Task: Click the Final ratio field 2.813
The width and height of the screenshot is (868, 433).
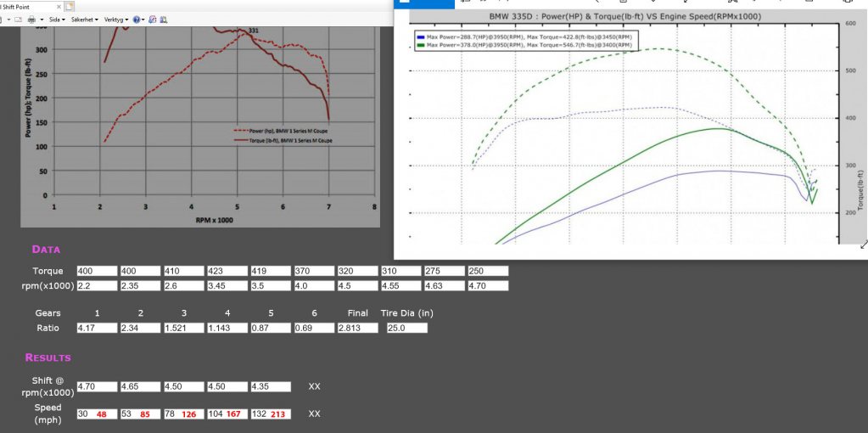Action: point(357,328)
